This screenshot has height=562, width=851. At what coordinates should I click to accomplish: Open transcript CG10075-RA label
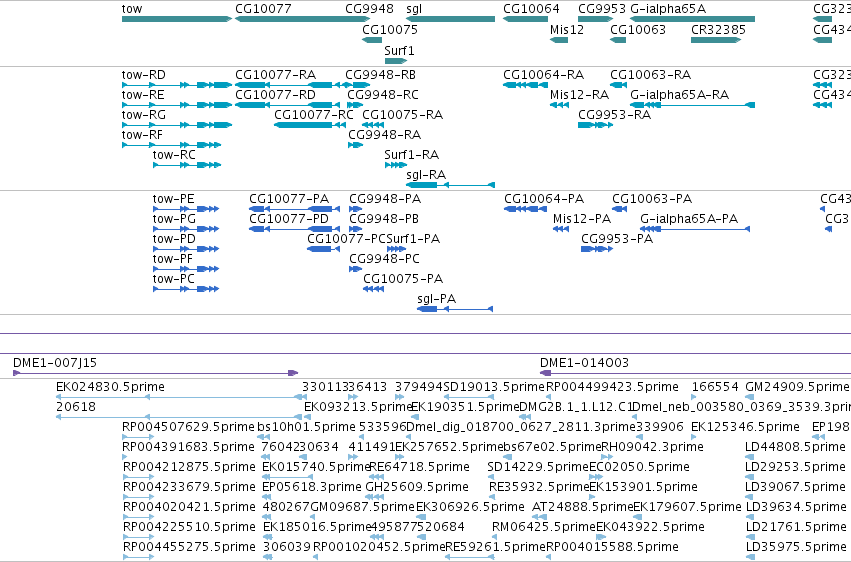point(403,115)
